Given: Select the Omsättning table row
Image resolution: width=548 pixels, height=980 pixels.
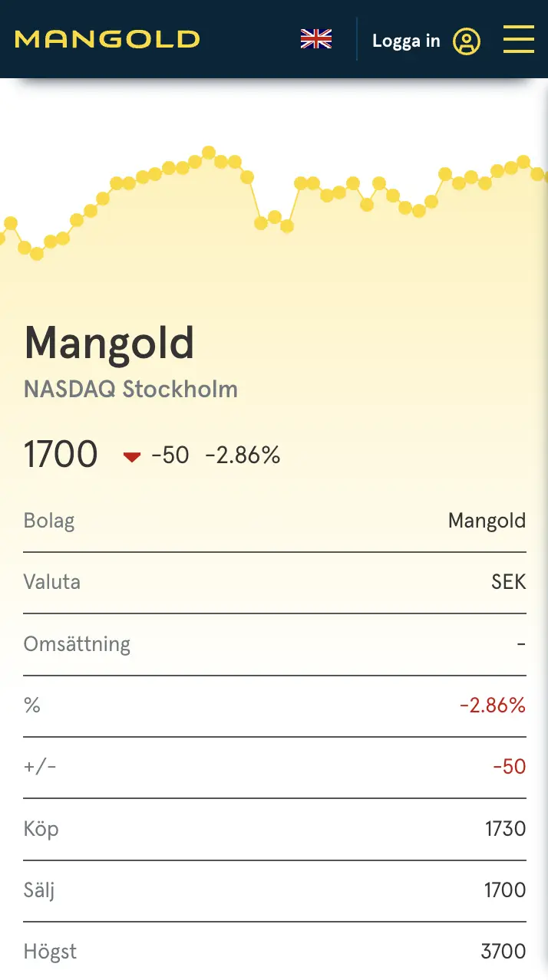Looking at the screenshot, I should pos(274,644).
